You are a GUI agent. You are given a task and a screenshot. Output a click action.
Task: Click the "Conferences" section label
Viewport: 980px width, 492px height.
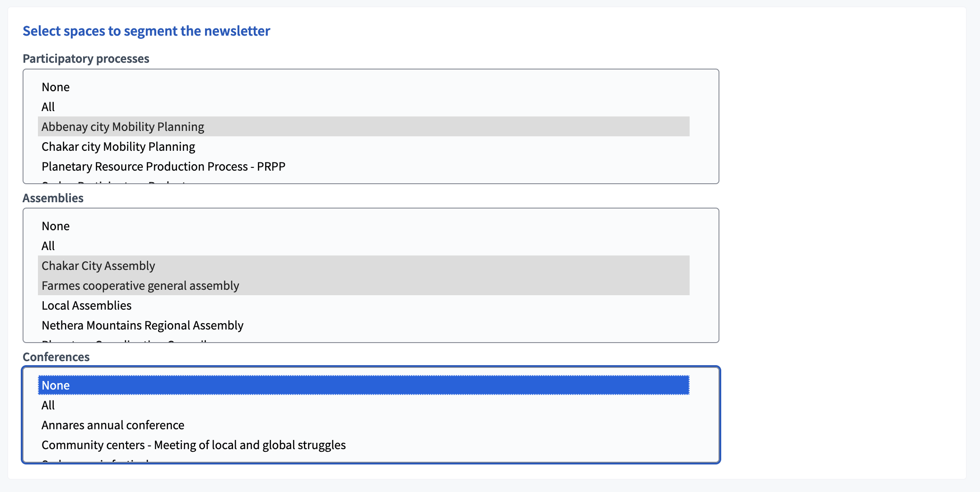(56, 357)
